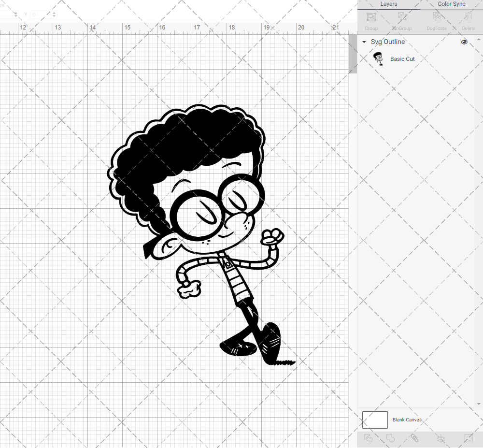Click the Delete trash icon
Viewport: 483px width, 448px height.
[468, 17]
